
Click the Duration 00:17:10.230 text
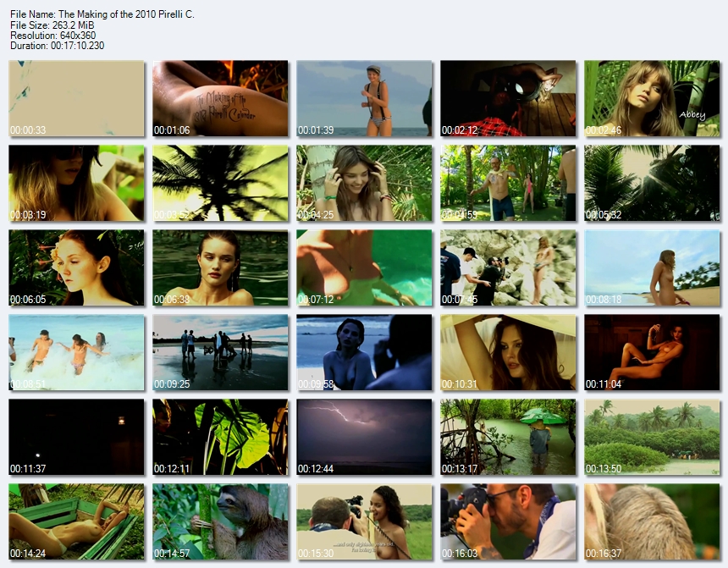[x=57, y=46]
